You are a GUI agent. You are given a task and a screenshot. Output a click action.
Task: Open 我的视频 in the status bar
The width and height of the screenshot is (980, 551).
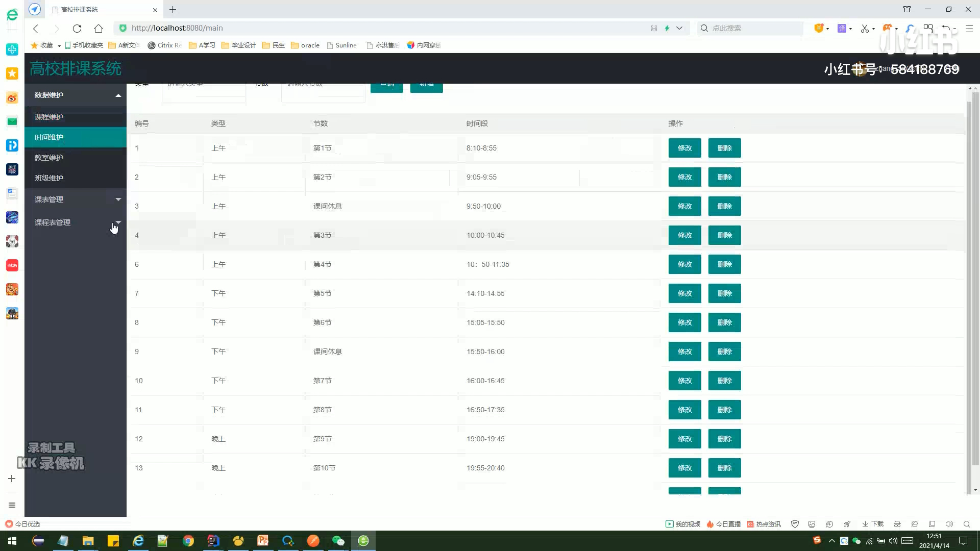coord(683,524)
